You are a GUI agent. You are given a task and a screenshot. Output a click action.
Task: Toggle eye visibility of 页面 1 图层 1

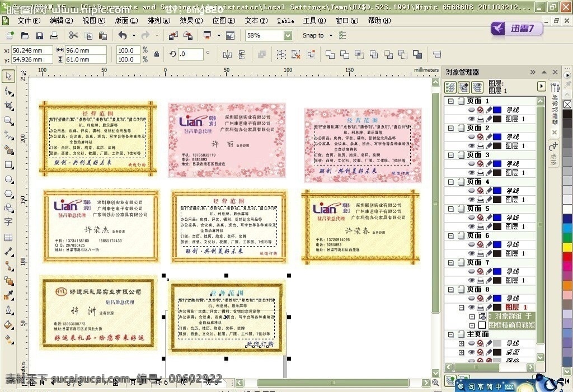coord(471,119)
